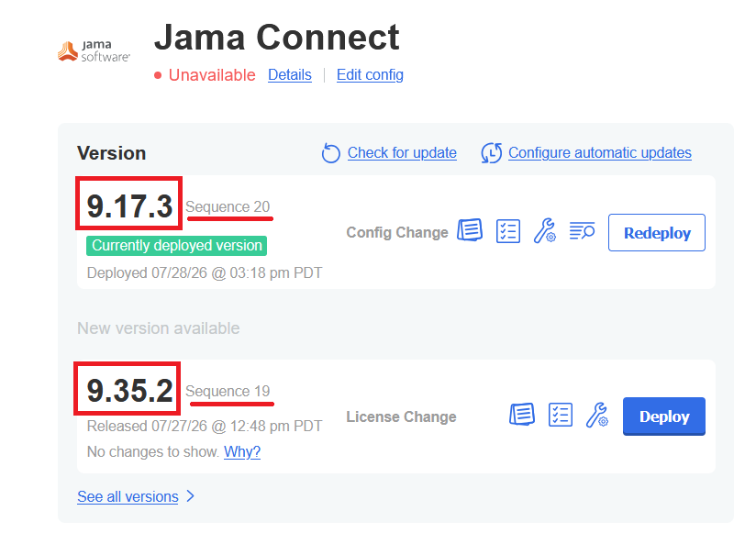
Task: Click the Why? link
Action: coord(242,452)
